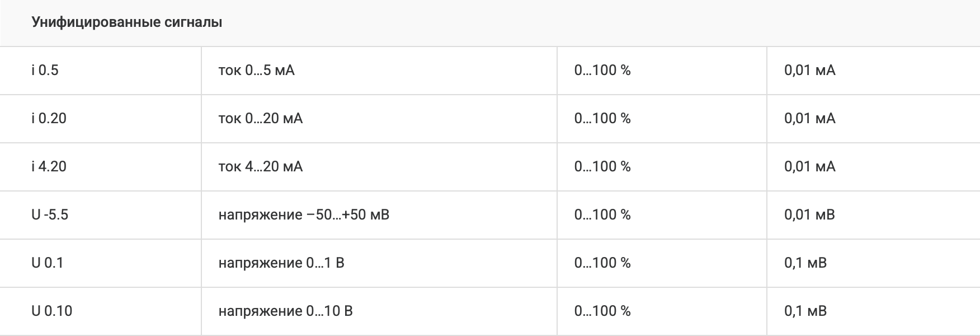
Task: Click the 'ток 0…5 мА' description cell
Action: [256, 71]
